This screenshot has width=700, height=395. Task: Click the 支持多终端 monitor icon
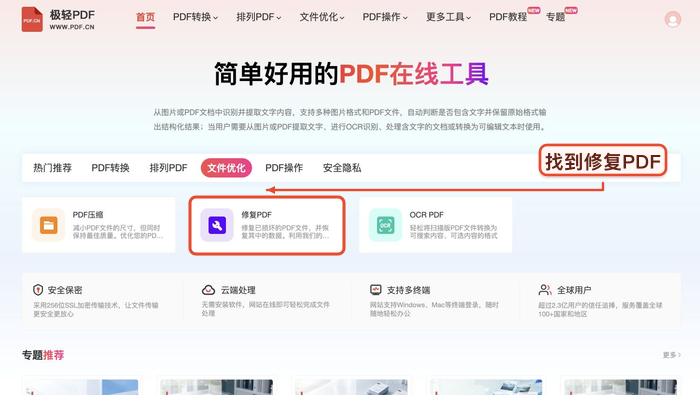coord(376,290)
